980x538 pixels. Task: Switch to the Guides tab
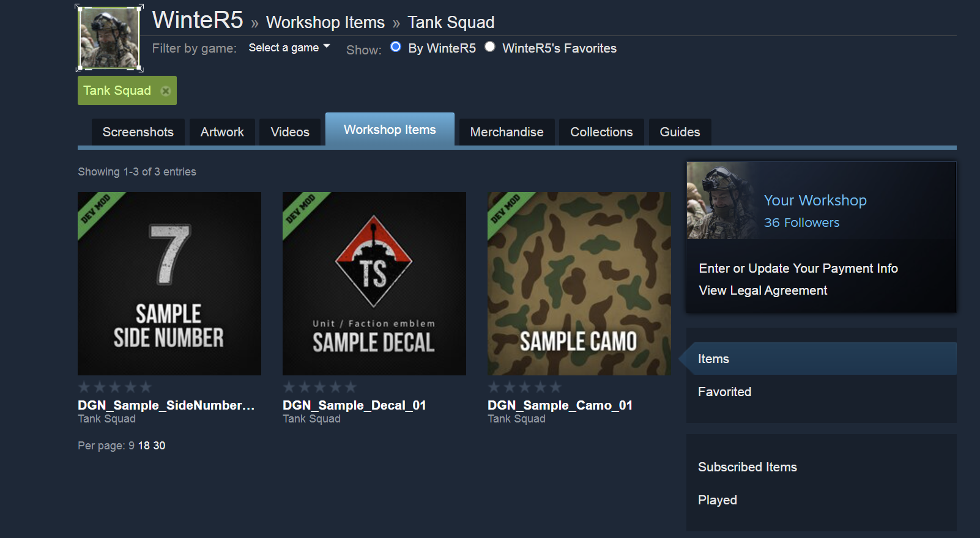(x=680, y=132)
